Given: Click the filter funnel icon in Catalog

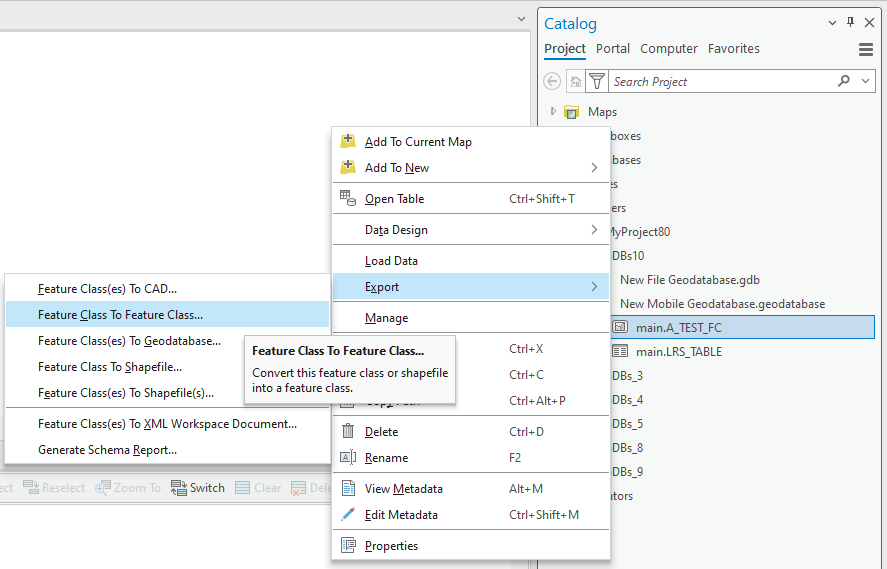Looking at the screenshot, I should (x=597, y=81).
